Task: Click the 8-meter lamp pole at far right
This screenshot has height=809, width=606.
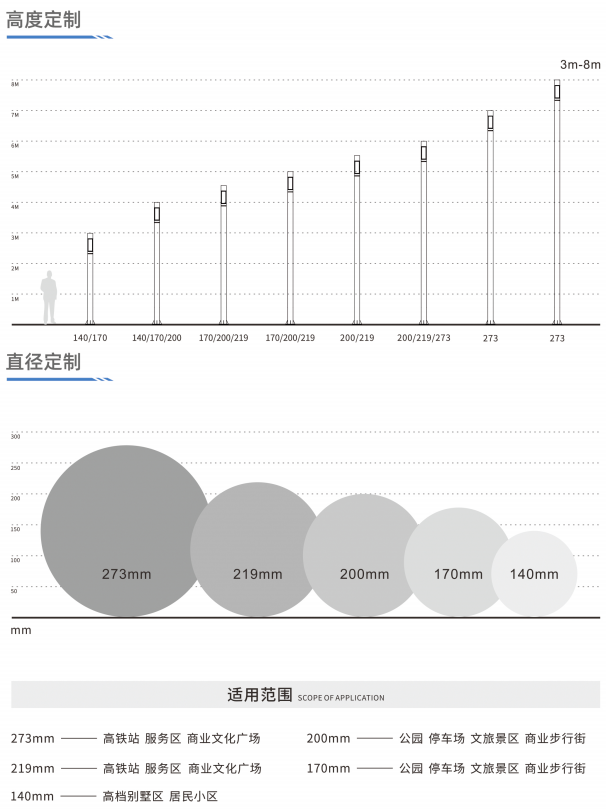Action: click(557, 202)
